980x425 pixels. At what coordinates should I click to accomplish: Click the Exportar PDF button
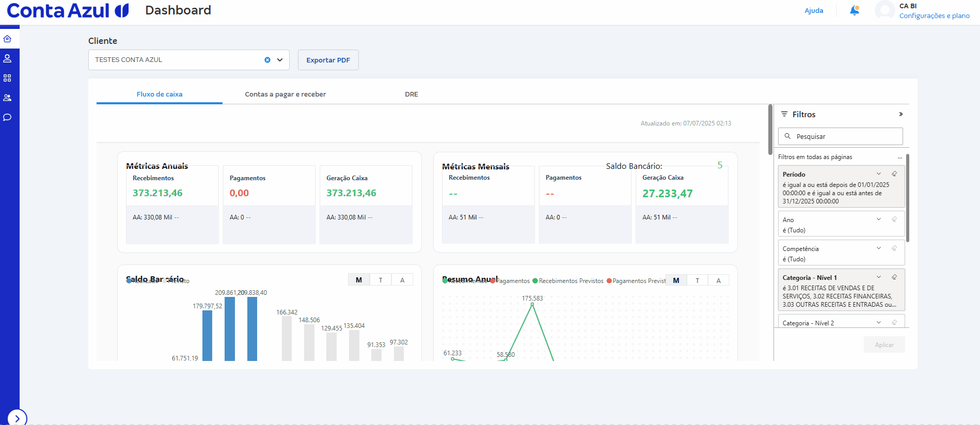328,60
